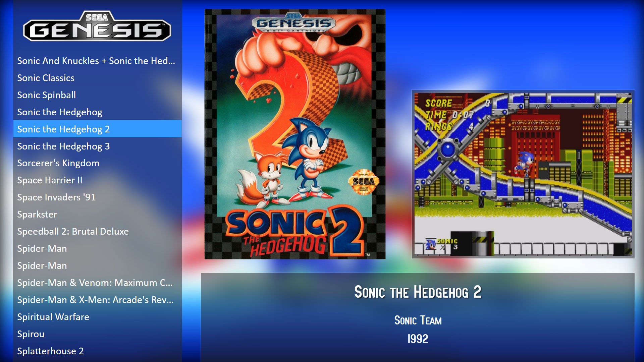This screenshot has width=644, height=362.
Task: Select Spirou game entry
Action: [x=97, y=334]
